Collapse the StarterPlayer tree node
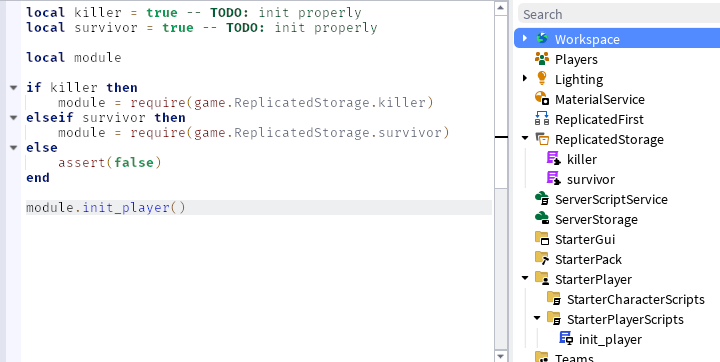The height and width of the screenshot is (362, 720). pos(525,278)
